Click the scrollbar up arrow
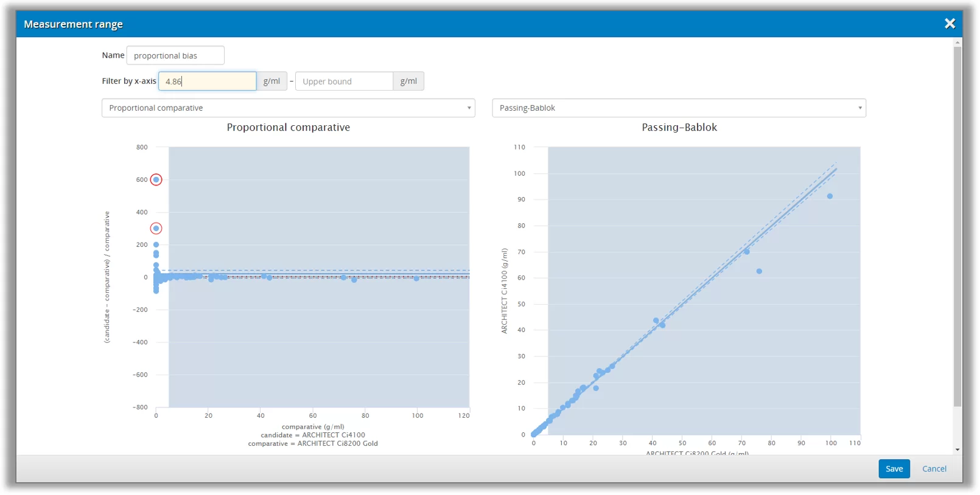The width and height of the screenshot is (980, 495). coord(957,43)
